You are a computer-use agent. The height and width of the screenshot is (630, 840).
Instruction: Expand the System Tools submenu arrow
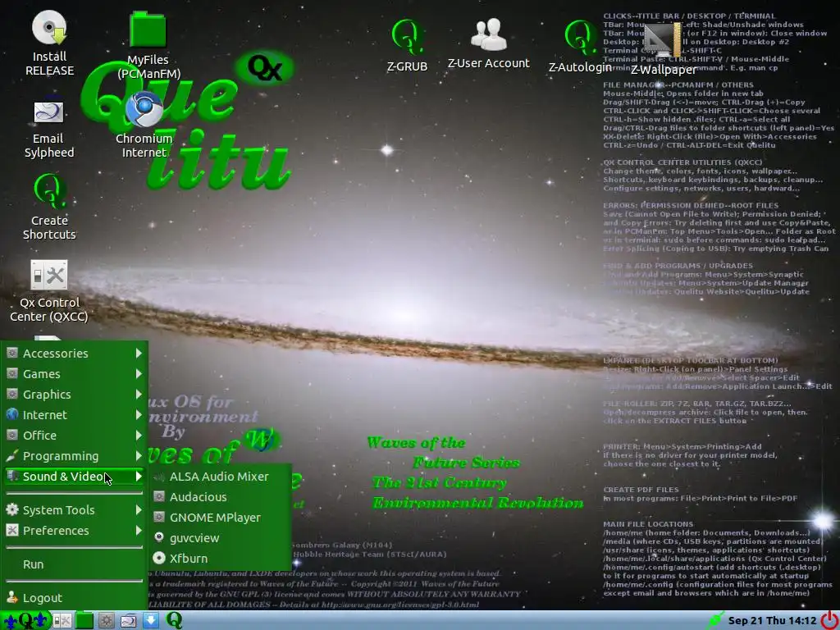tap(139, 509)
